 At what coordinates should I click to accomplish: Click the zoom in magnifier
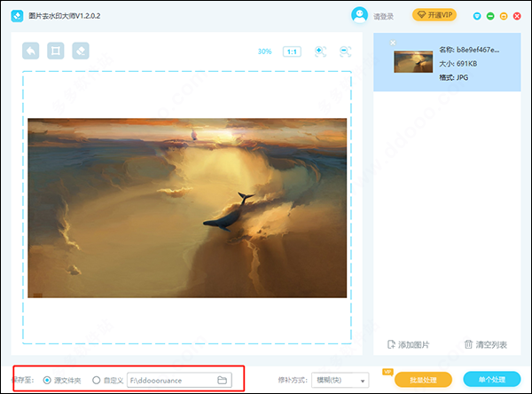(320, 51)
